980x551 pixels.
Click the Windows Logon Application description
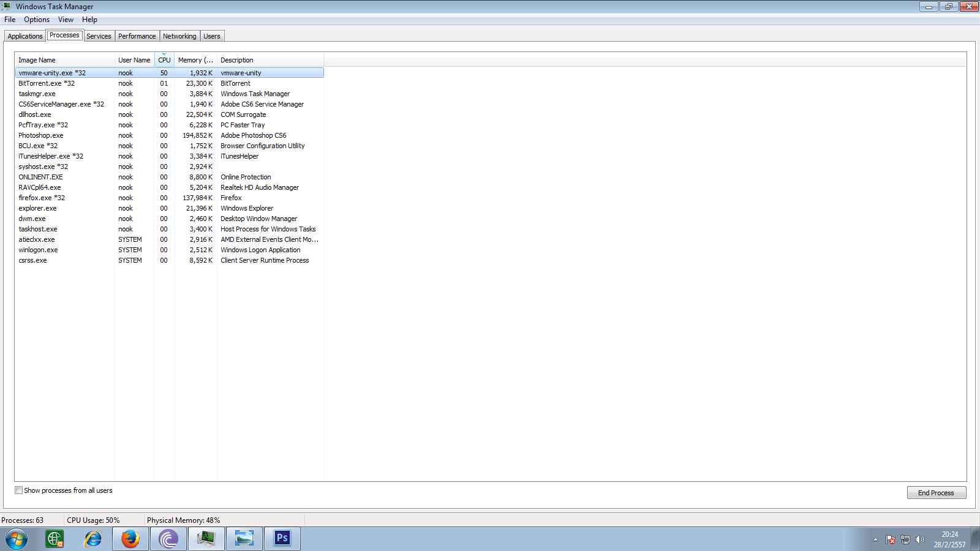pyautogui.click(x=260, y=250)
